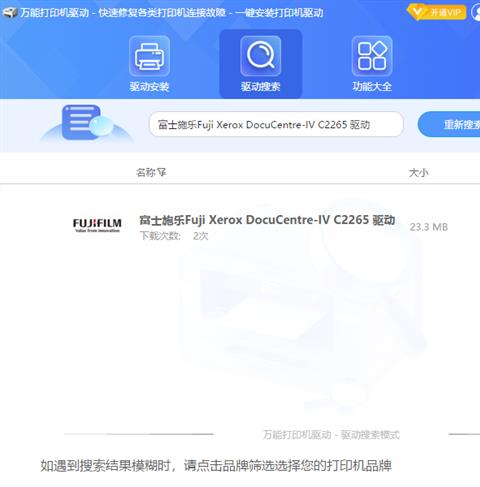
Task: Select the 驱动搜索 magnifier icon
Action: click(x=261, y=56)
